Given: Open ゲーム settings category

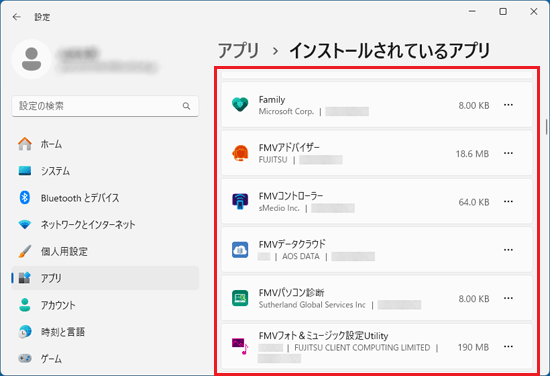Looking at the screenshot, I should [105, 358].
